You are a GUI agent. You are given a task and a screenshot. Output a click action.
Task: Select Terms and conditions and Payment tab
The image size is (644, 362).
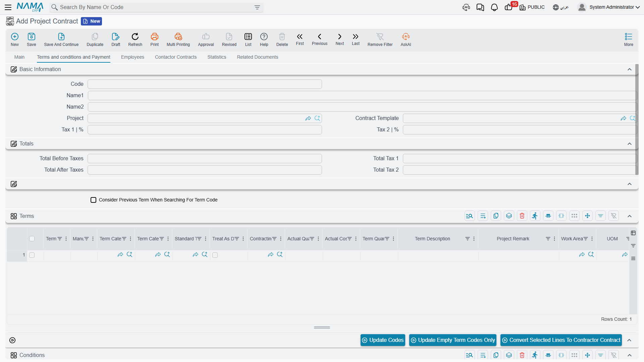[73, 57]
